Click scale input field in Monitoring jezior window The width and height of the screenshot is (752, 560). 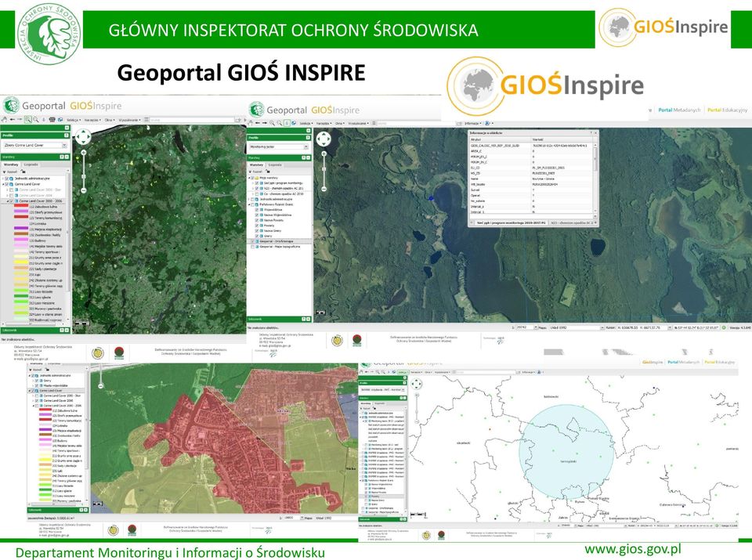tap(525, 327)
